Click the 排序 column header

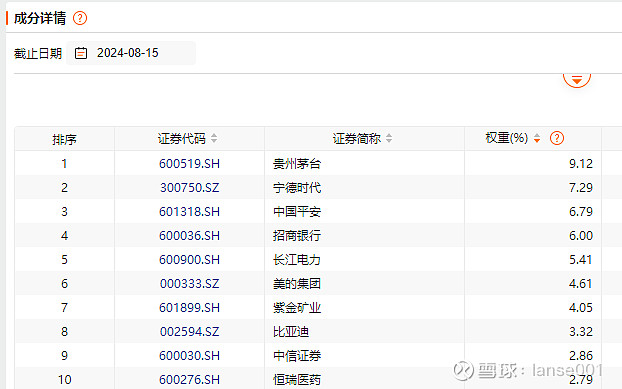click(64, 139)
